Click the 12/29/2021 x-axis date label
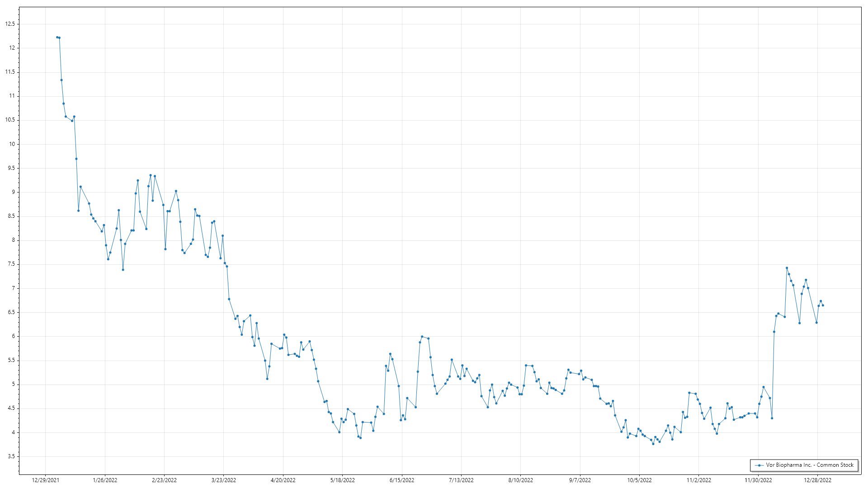Viewport: 868px width, 488px height. tap(45, 480)
